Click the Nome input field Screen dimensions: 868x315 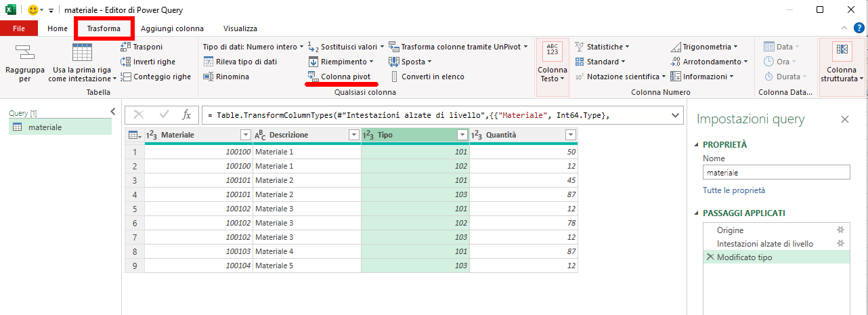[776, 173]
